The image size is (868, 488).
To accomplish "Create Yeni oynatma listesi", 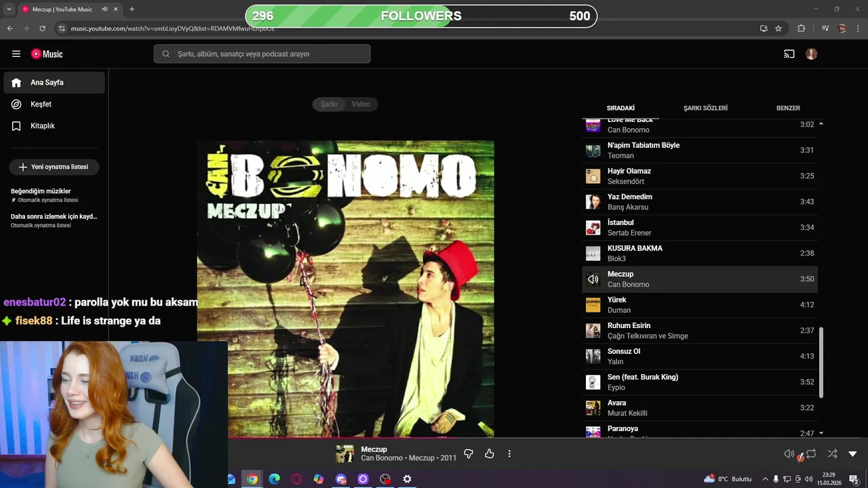I will [x=54, y=167].
